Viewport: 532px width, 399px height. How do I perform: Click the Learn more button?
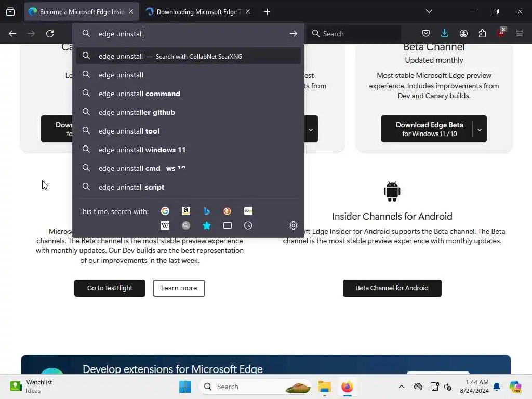point(179,288)
